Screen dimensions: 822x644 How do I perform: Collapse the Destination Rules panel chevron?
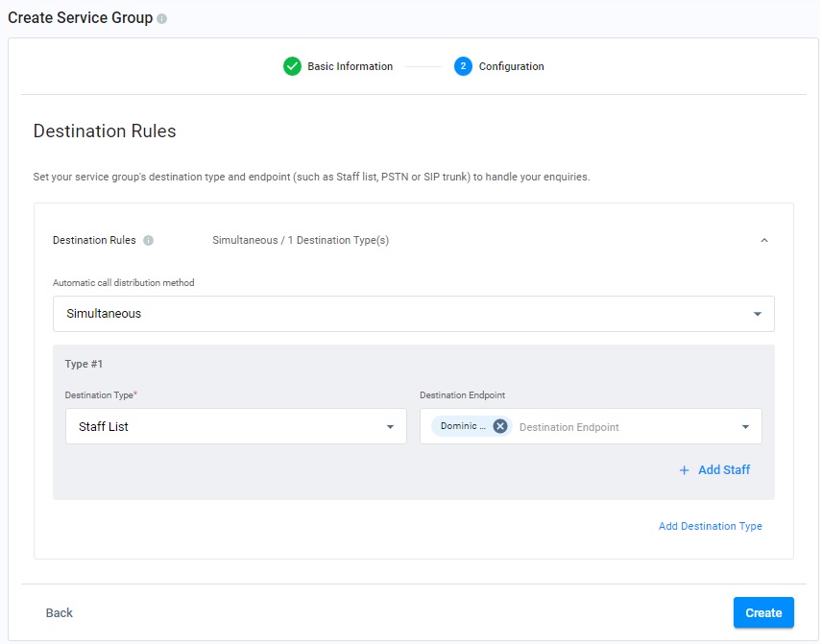coord(764,241)
